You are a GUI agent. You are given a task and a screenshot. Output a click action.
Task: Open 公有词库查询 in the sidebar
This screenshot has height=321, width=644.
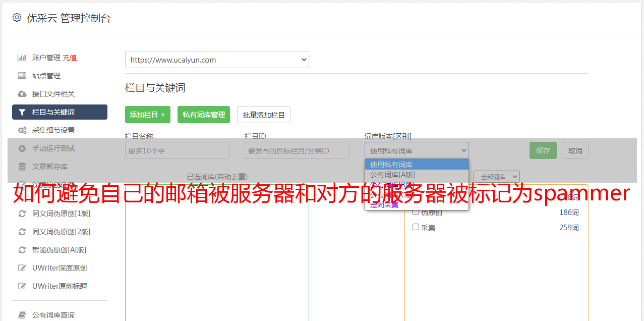tap(53, 315)
